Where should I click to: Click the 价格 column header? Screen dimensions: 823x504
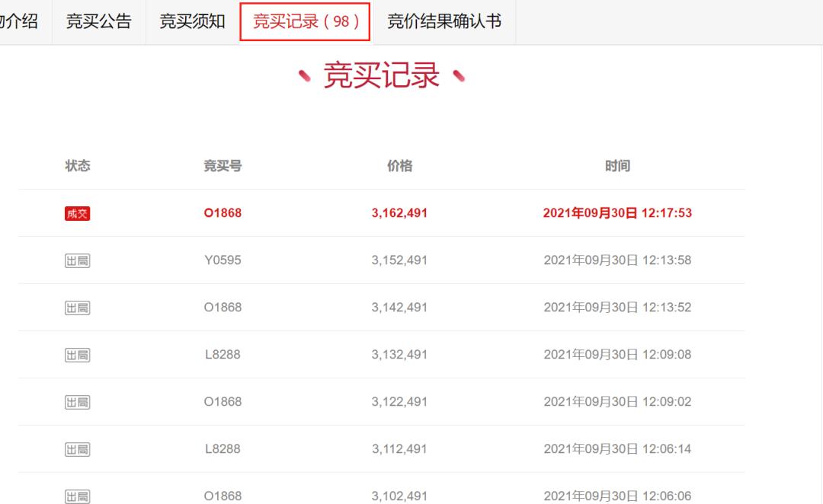[399, 165]
